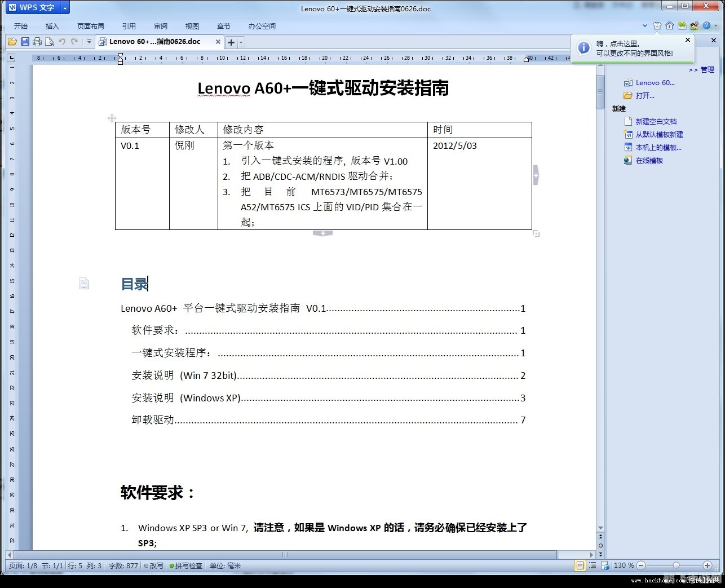Click the table resize handle at bottom-right corner

(x=537, y=233)
